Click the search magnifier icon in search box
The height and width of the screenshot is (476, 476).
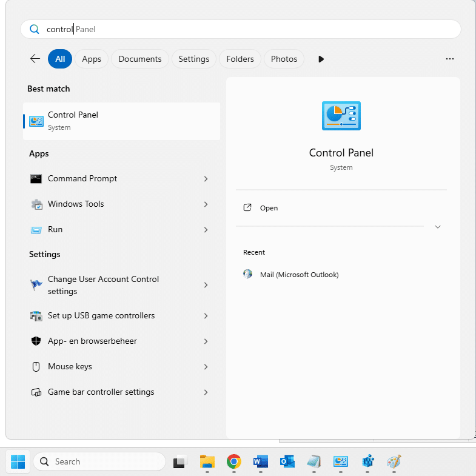(35, 29)
